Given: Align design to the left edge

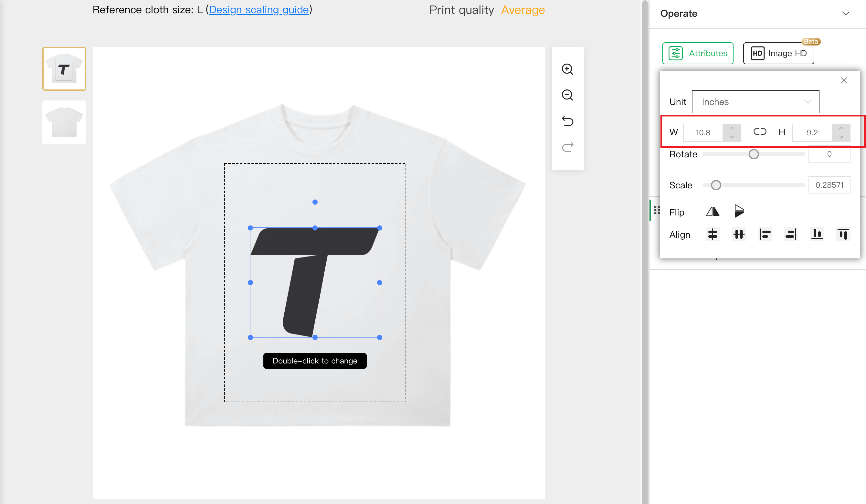Looking at the screenshot, I should (765, 234).
